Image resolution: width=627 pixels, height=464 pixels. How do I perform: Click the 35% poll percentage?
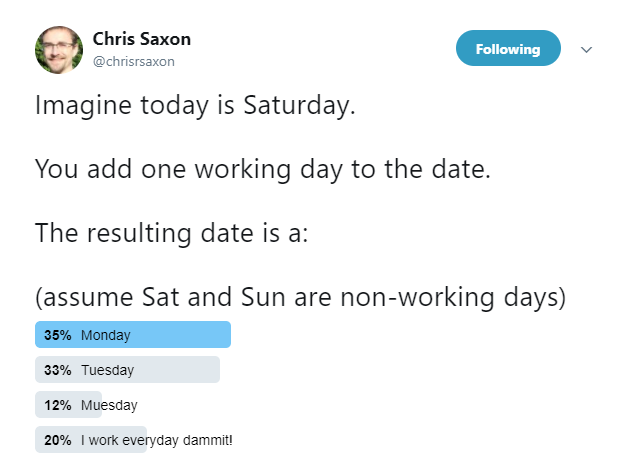pos(57,335)
